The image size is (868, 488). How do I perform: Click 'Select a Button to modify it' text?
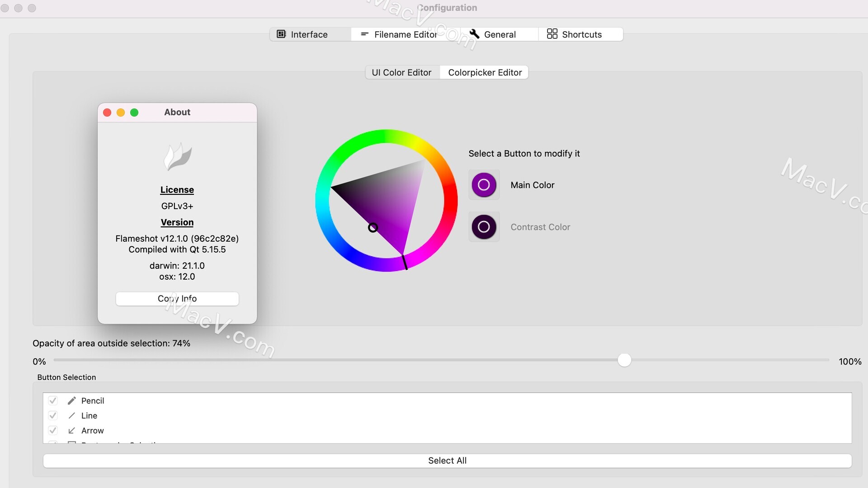click(x=524, y=154)
